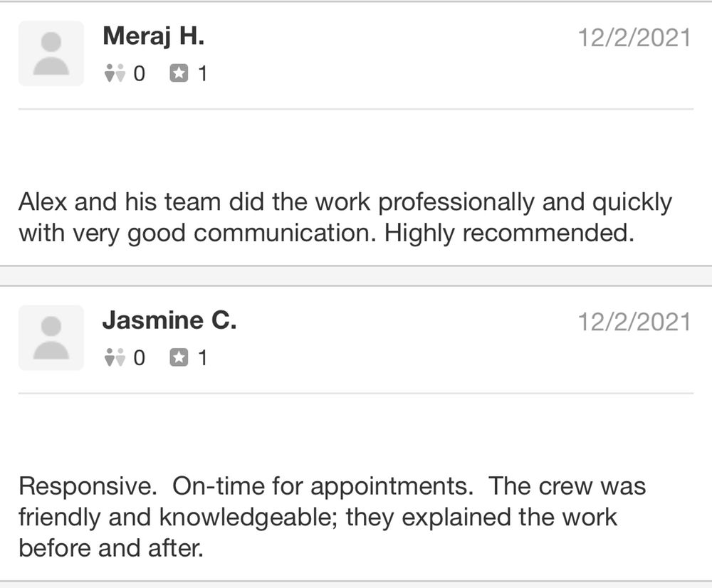Click the friends icon under Meraj H.
The image size is (712, 588).
(114, 73)
